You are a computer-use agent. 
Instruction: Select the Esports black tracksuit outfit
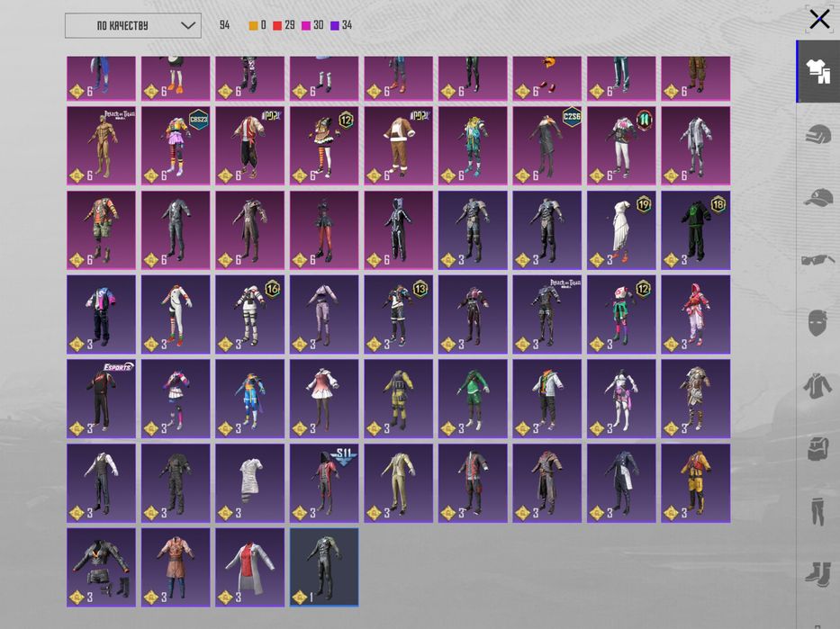101,399
